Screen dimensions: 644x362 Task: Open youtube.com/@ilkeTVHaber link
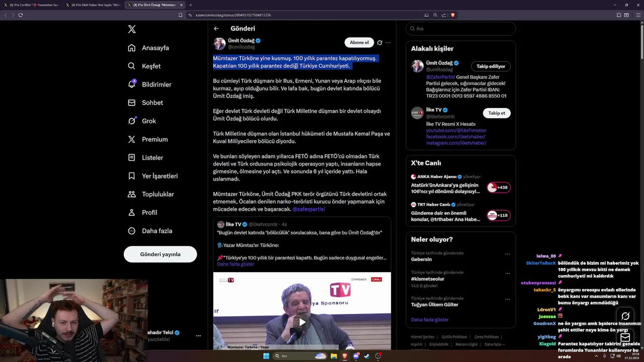(x=456, y=130)
